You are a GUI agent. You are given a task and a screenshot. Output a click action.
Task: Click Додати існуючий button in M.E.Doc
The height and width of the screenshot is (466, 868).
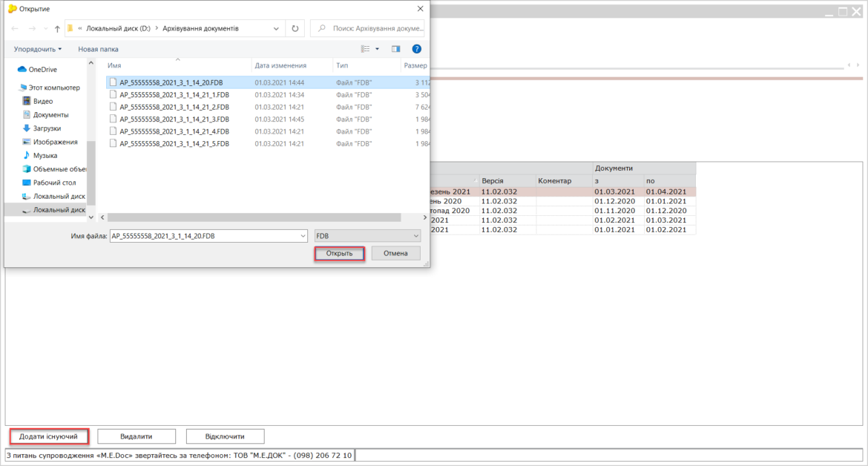coord(49,436)
